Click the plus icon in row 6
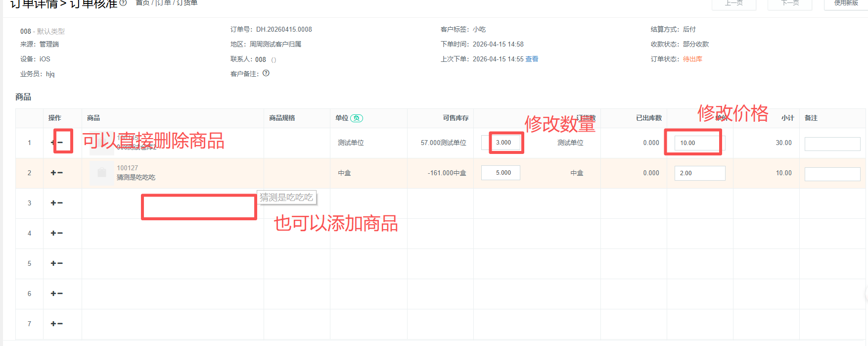This screenshot has width=868, height=346. point(53,294)
